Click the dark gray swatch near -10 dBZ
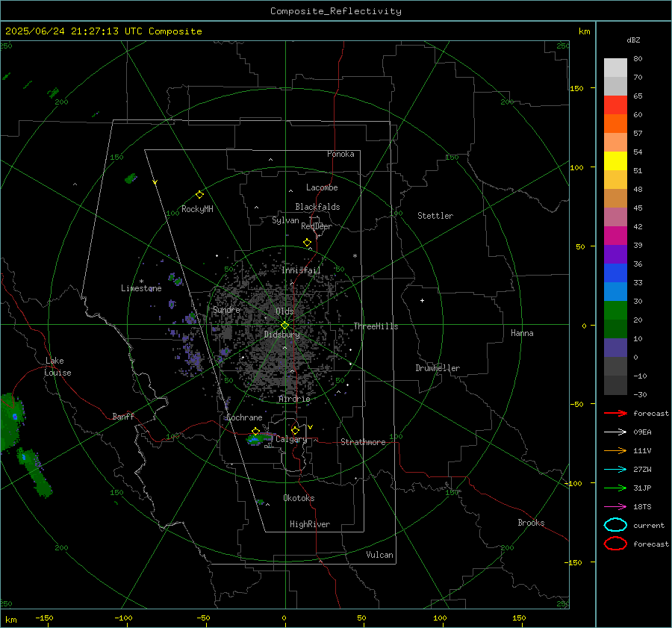The height and width of the screenshot is (628, 672). [615, 385]
